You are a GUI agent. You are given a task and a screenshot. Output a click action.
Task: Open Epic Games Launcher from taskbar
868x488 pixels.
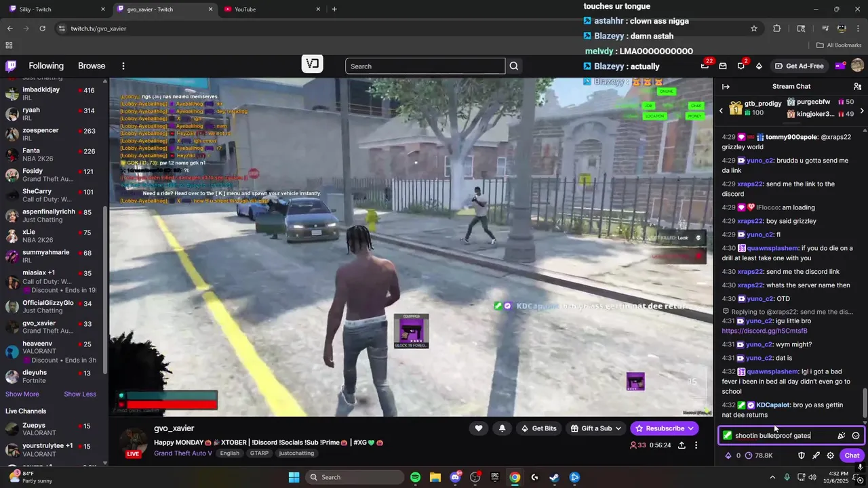(495, 477)
